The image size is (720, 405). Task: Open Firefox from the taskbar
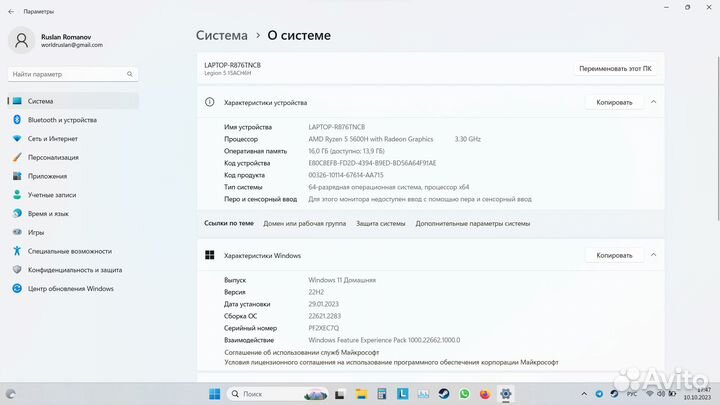tap(485, 394)
